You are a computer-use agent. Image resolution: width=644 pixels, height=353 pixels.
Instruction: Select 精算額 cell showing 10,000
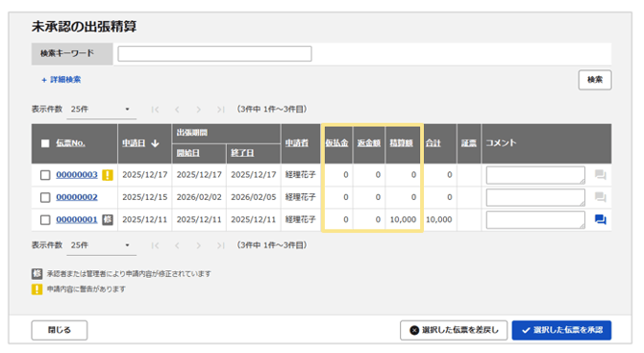[x=403, y=220]
